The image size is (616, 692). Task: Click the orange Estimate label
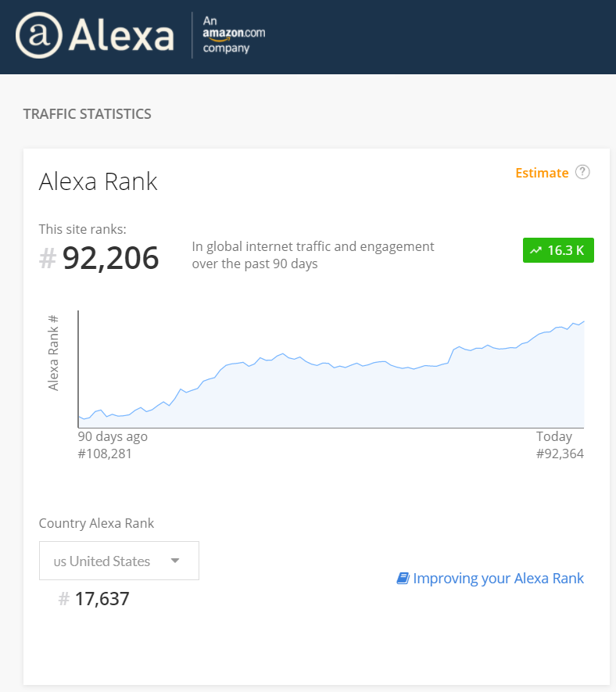click(x=542, y=173)
